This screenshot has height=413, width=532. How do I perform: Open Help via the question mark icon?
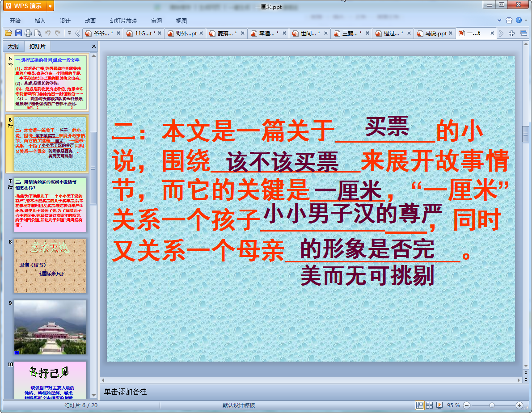pyautogui.click(x=519, y=21)
